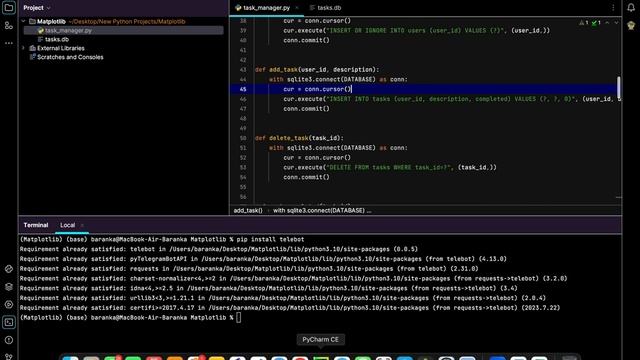Close the task_manager.py editor tab

297,8
